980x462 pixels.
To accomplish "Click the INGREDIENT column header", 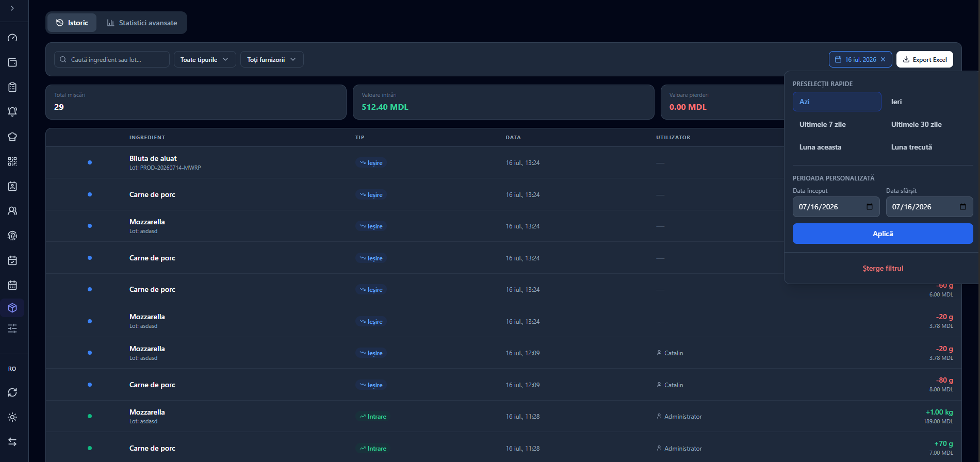I will 147,138.
